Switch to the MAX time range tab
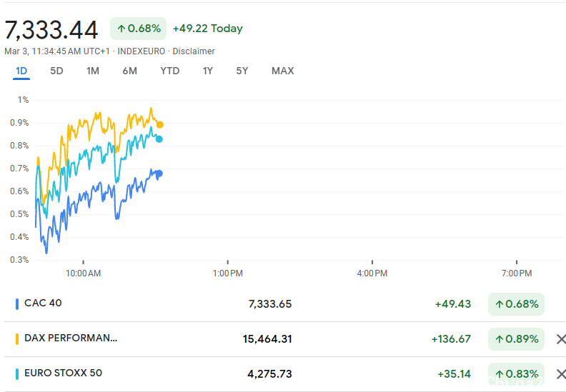Viewport: 566px width, 392px height. (x=282, y=71)
